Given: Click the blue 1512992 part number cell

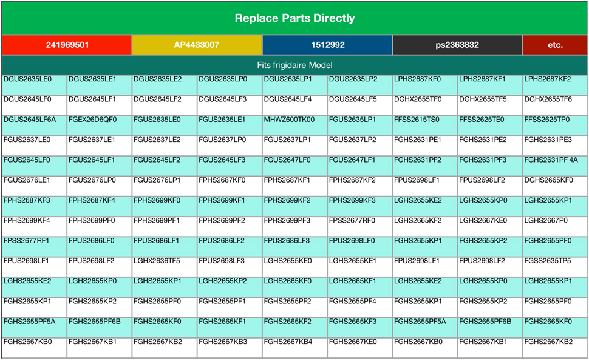Looking at the screenshot, I should coord(327,45).
